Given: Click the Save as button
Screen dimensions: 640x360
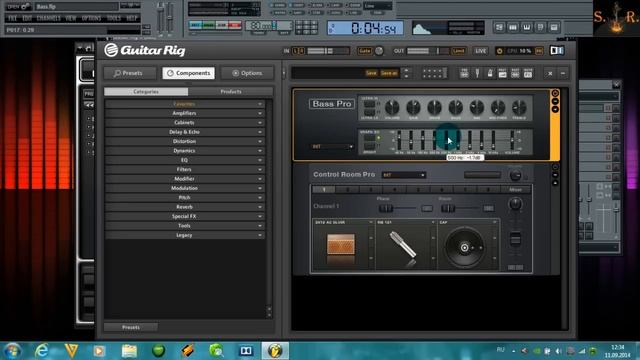Looking at the screenshot, I should point(389,73).
